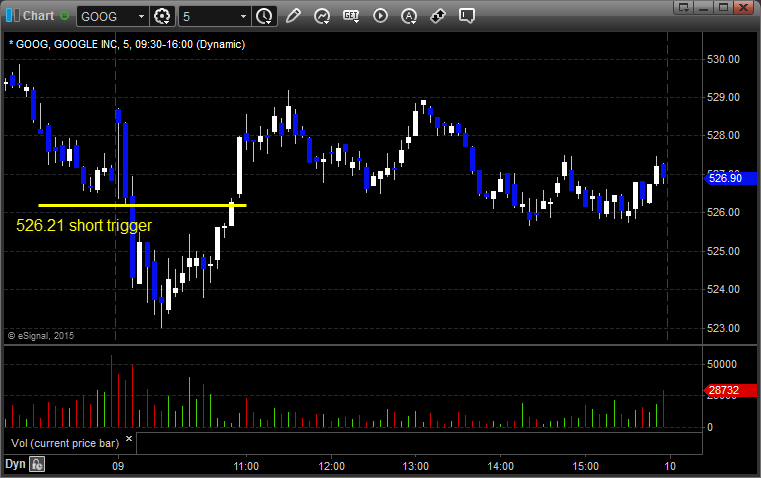Minimize the chart window
Image resolution: width=761 pixels, height=478 pixels.
tap(704, 7)
